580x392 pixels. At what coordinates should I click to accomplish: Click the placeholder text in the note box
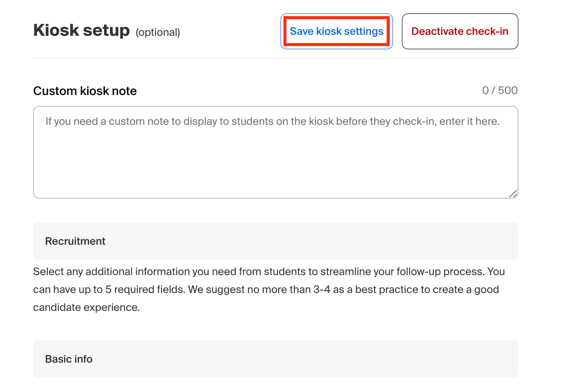[274, 121]
